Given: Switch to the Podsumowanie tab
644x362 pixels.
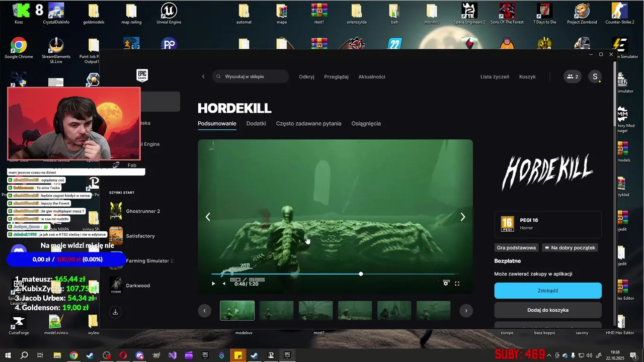Looking at the screenshot, I should (217, 124).
